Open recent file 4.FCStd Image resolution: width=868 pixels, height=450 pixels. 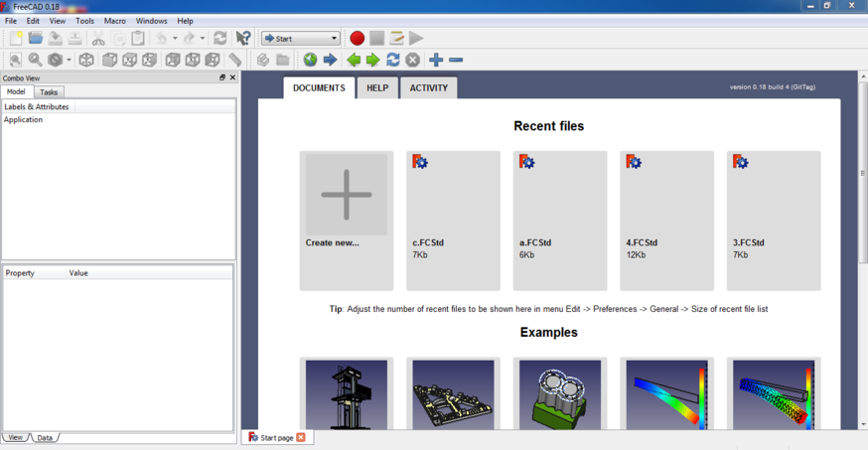click(667, 221)
